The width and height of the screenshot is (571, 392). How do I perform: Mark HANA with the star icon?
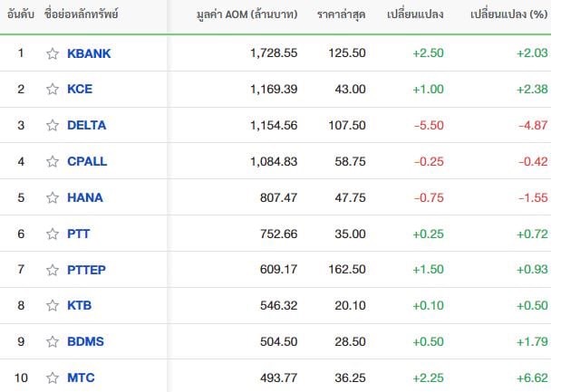tap(53, 197)
